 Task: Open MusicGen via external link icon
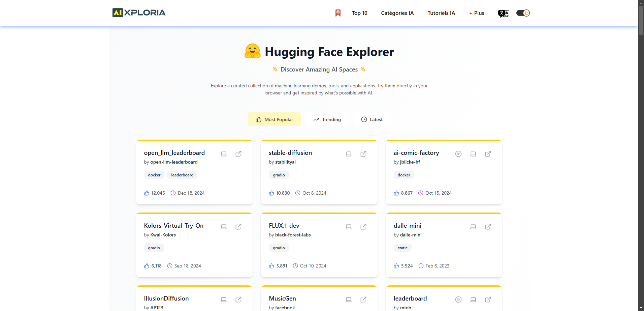[x=363, y=300]
